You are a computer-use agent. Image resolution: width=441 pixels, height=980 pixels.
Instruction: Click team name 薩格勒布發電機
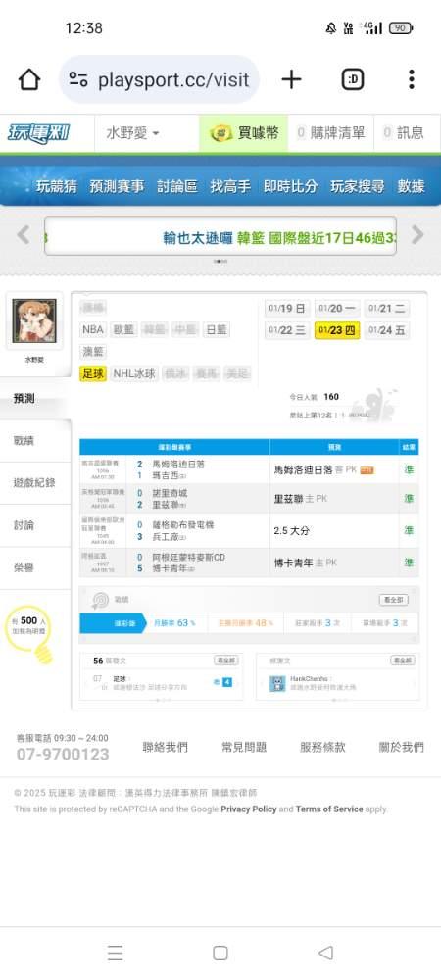tap(183, 525)
